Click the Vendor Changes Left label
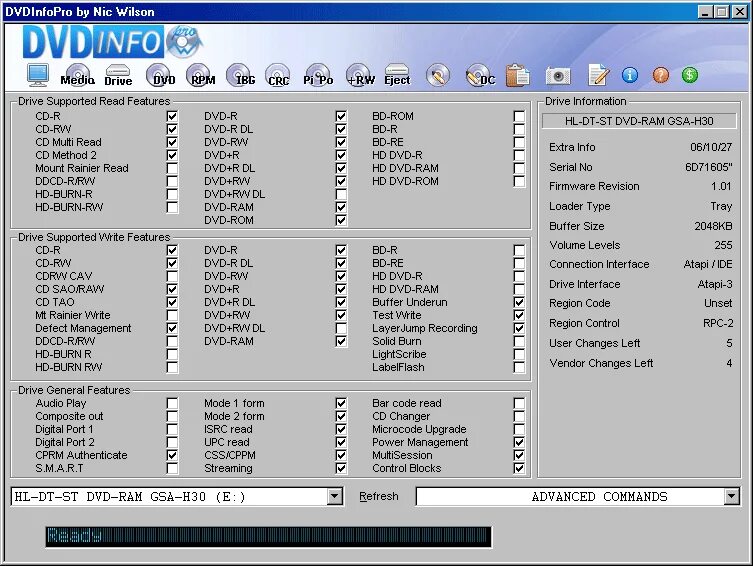 pos(601,363)
